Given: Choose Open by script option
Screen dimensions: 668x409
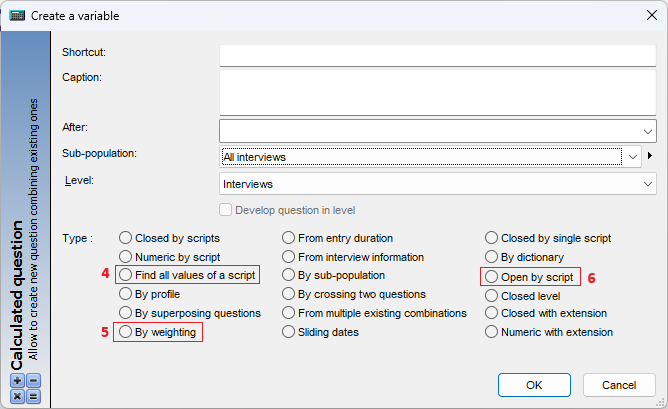Looking at the screenshot, I should (x=530, y=277).
